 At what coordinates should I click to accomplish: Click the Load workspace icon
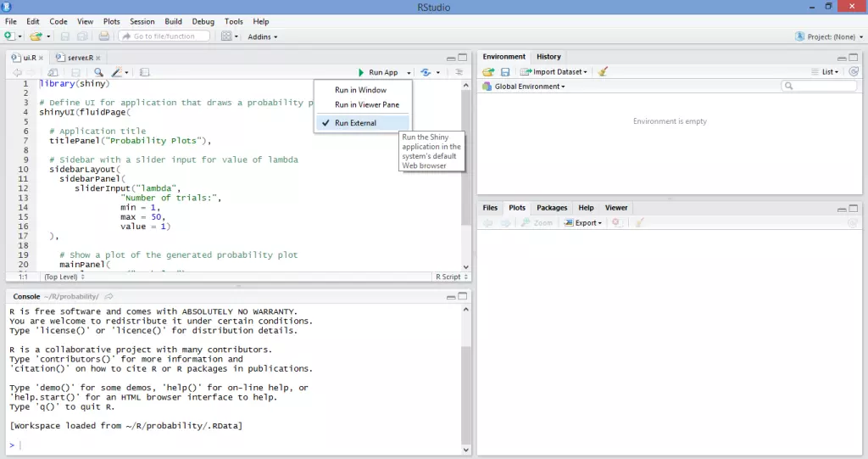coord(488,71)
